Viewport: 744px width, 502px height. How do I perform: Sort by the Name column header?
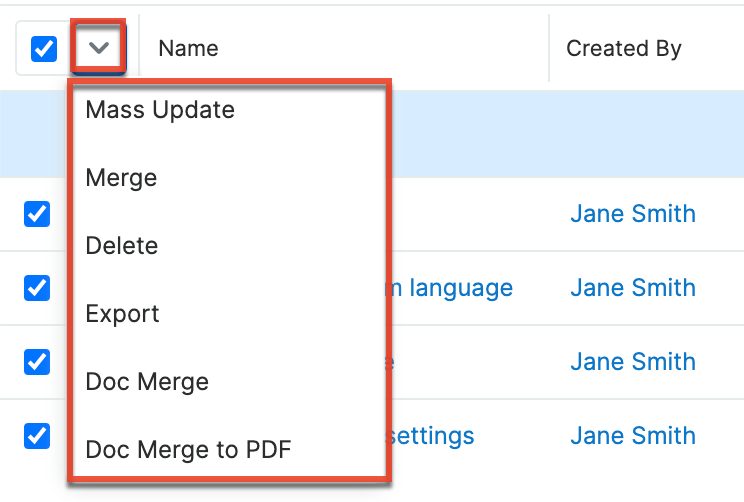[x=188, y=48]
